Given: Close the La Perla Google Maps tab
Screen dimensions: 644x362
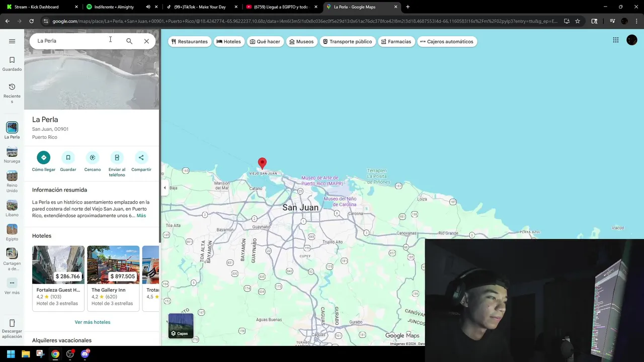Looking at the screenshot, I should click(x=395, y=7).
